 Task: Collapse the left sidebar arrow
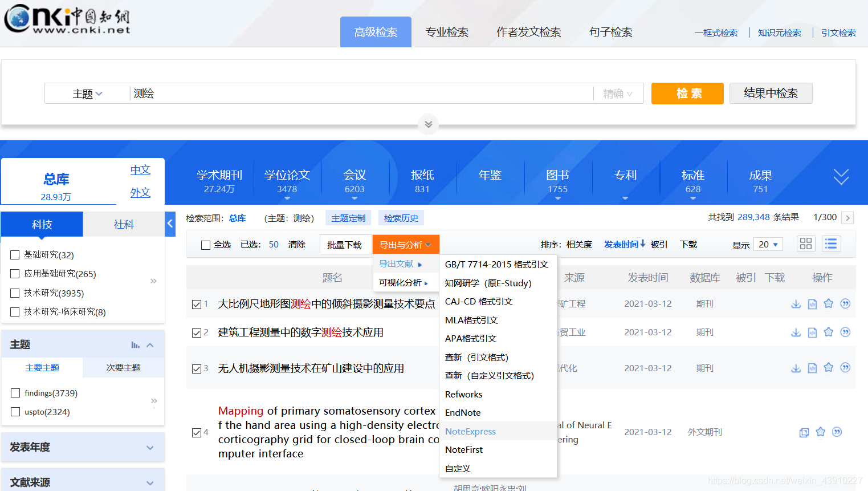[x=170, y=224]
